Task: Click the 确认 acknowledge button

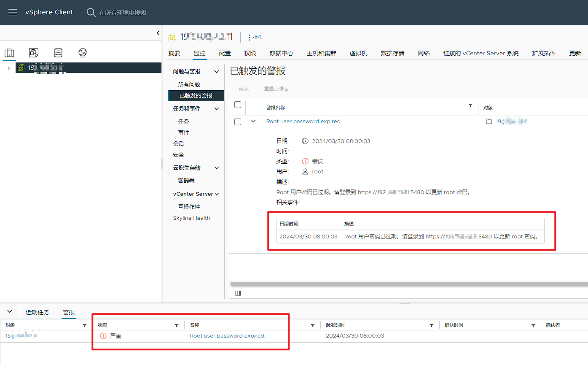Action: (244, 89)
